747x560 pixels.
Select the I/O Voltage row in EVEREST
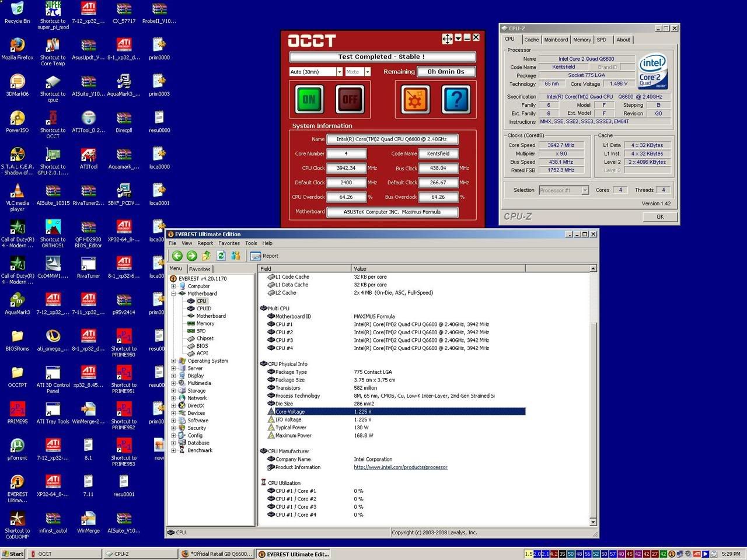(x=392, y=419)
